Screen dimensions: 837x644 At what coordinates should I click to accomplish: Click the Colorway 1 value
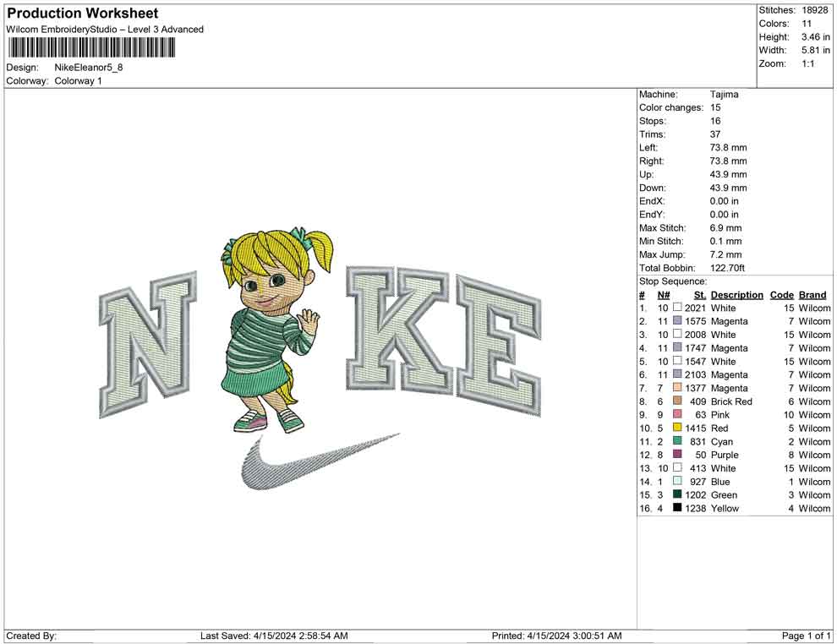(78, 81)
